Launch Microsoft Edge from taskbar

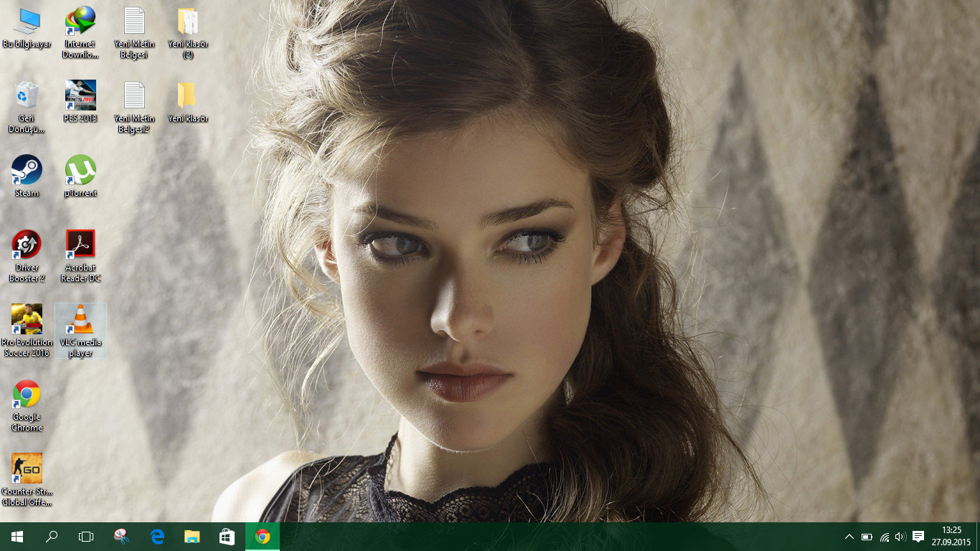pos(157,537)
